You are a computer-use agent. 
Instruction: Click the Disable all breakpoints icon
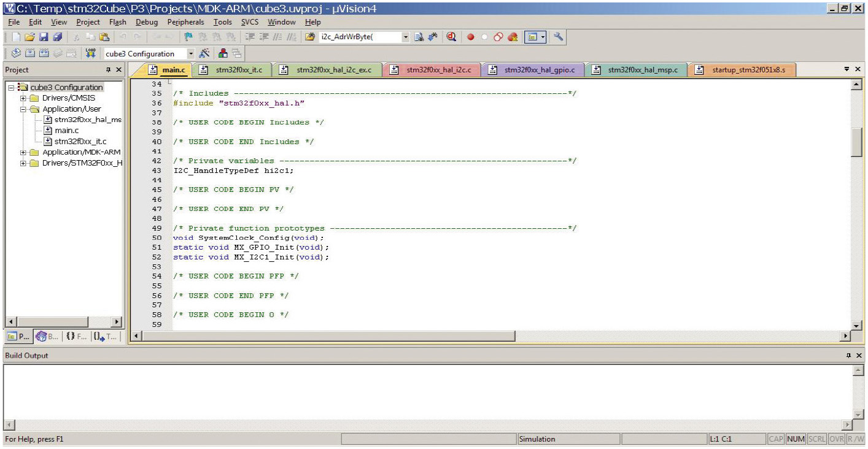click(x=497, y=37)
